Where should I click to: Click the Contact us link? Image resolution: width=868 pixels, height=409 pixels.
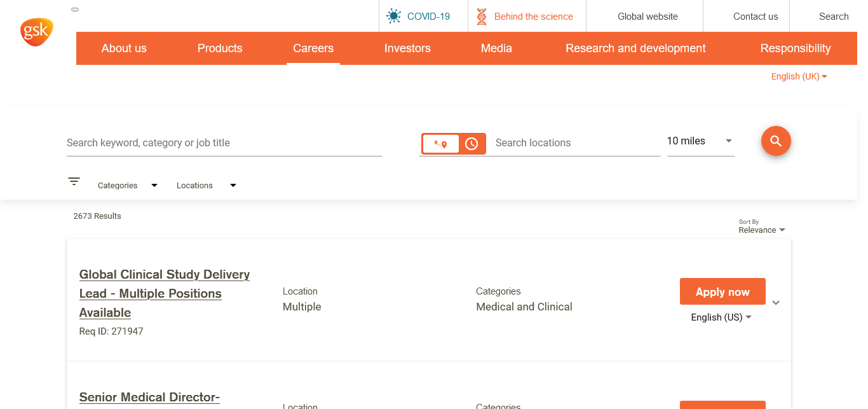point(756,17)
